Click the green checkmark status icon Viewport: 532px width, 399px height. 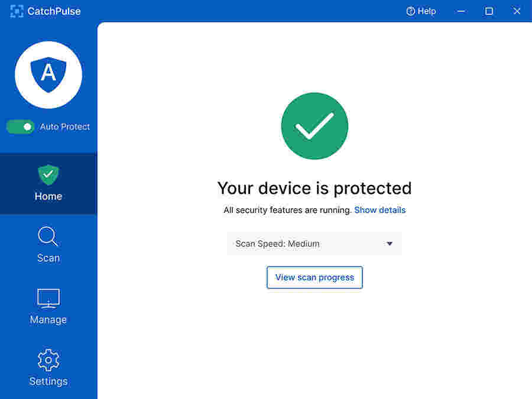coord(314,126)
